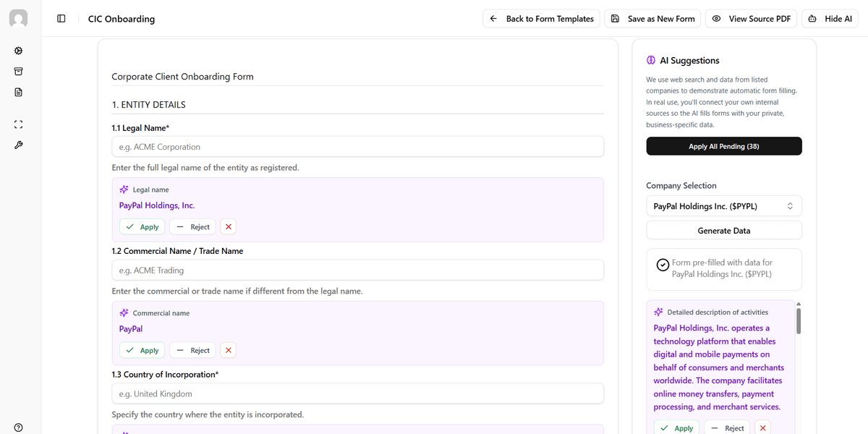Viewport: 868px width, 434px height.
Task: Hide AI suggestions using the Hide AI toggle
Action: 830,18
